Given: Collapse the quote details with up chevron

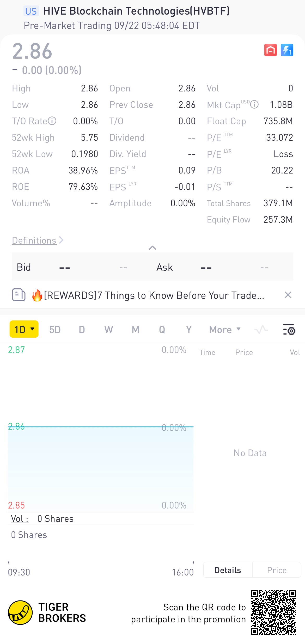Looking at the screenshot, I should 152,248.
